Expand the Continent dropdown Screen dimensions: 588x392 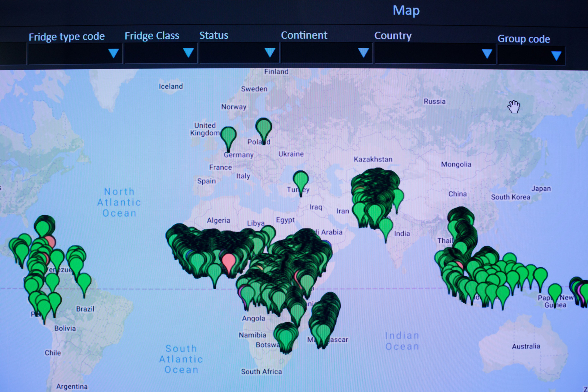click(x=326, y=53)
